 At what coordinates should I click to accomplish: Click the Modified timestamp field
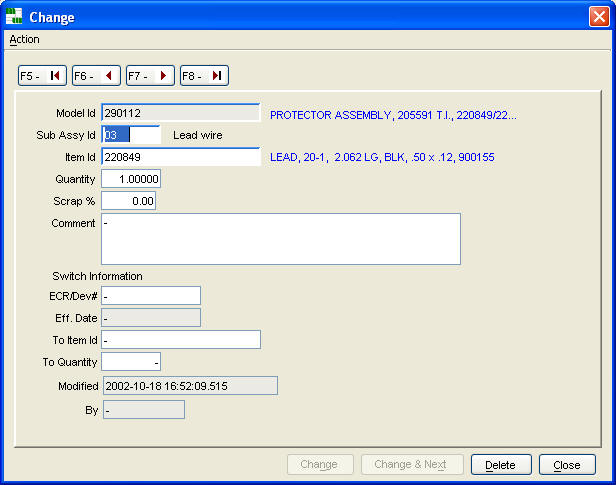[191, 386]
